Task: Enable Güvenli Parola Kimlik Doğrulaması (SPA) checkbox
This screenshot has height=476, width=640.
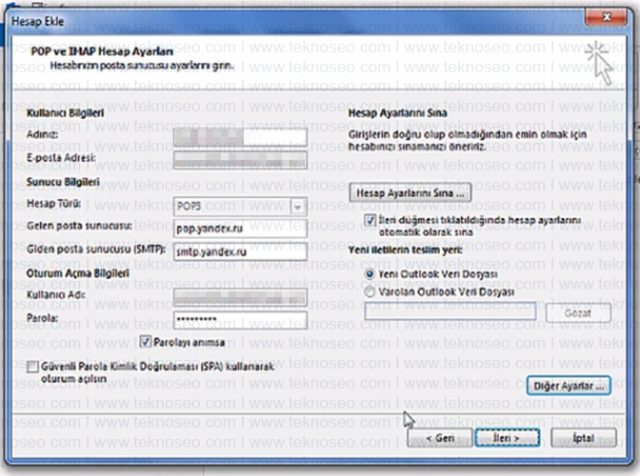Action: pos(33,367)
